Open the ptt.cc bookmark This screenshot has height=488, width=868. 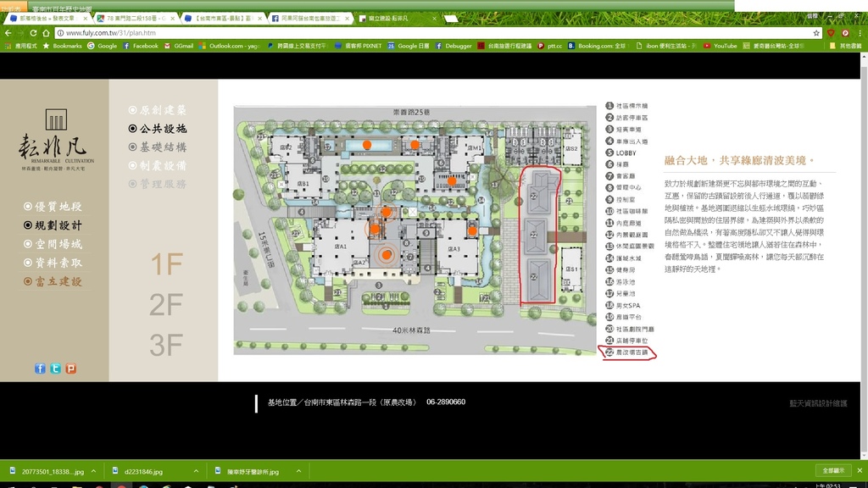click(x=549, y=46)
